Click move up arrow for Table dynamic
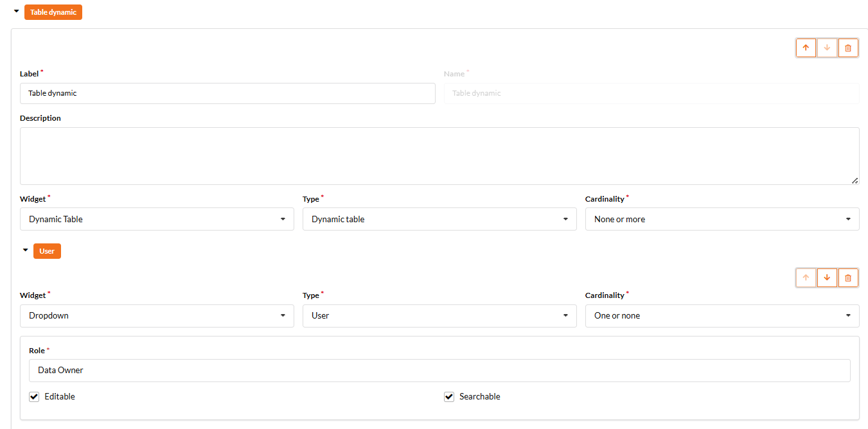The image size is (868, 429). click(x=806, y=48)
